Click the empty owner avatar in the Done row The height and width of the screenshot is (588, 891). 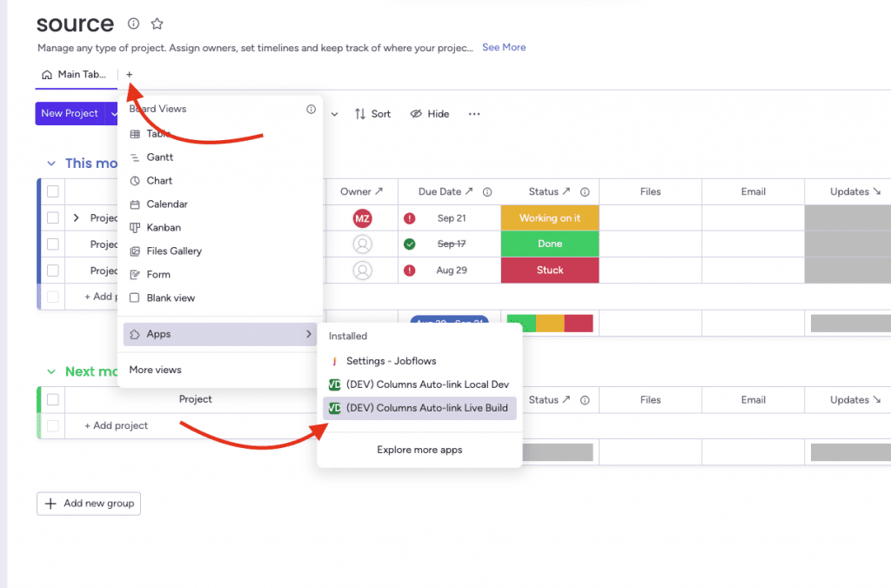tap(363, 244)
